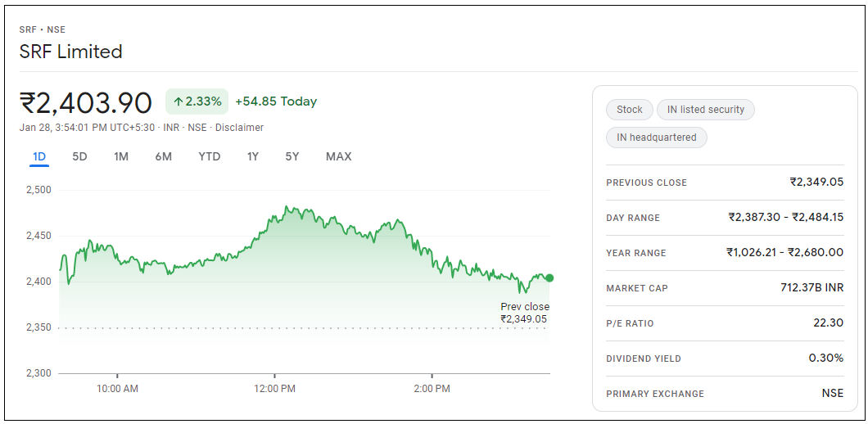The width and height of the screenshot is (868, 424).
Task: Click the DIVIDEND YIELD label
Action: tap(644, 359)
